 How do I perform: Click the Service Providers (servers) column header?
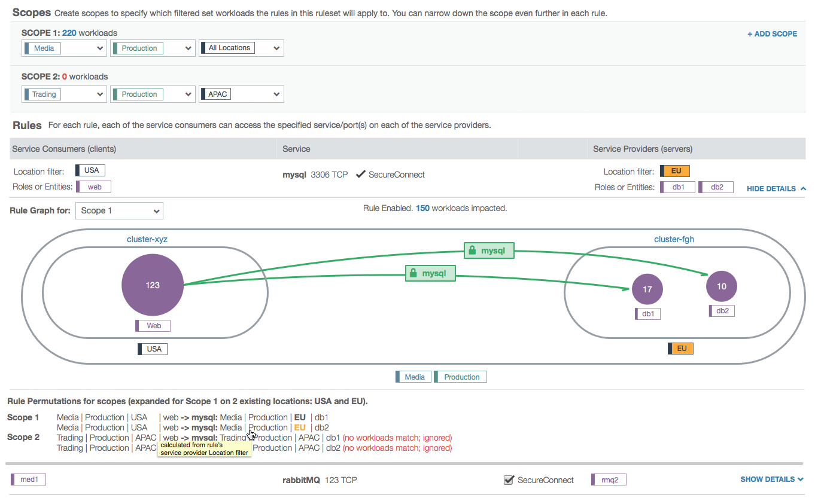coord(643,149)
